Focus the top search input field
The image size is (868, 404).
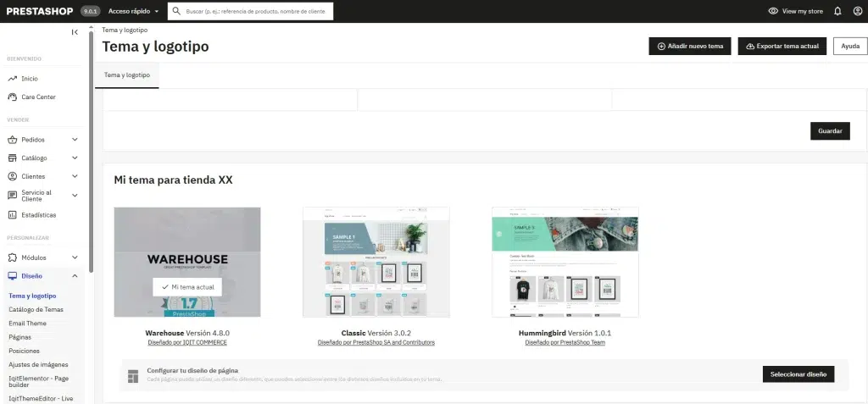point(250,11)
